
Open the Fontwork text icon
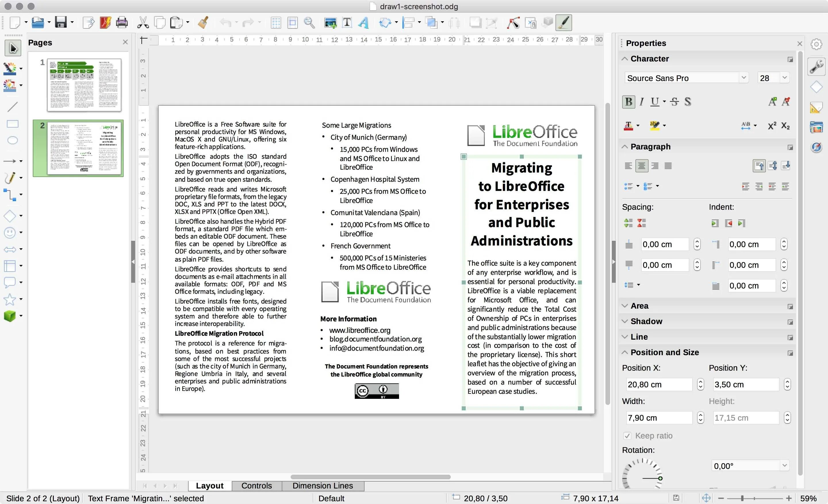363,22
